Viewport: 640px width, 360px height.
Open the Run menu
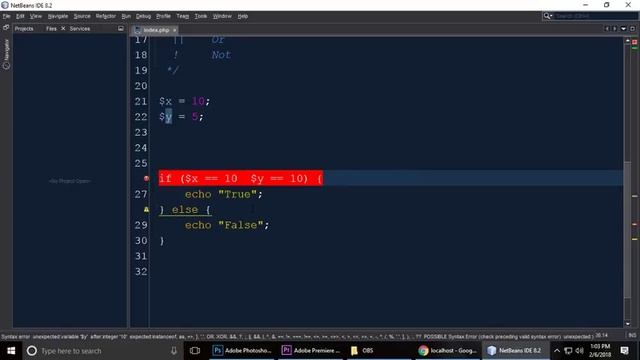point(126,16)
